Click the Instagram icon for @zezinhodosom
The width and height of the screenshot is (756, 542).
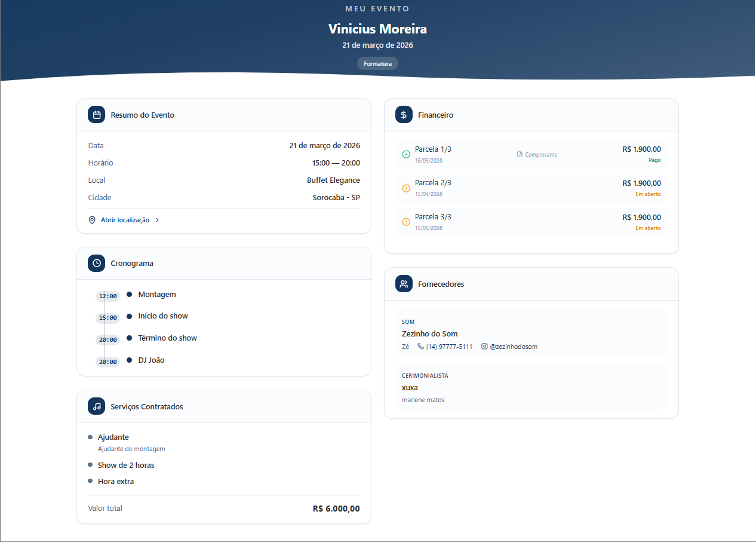coord(484,346)
